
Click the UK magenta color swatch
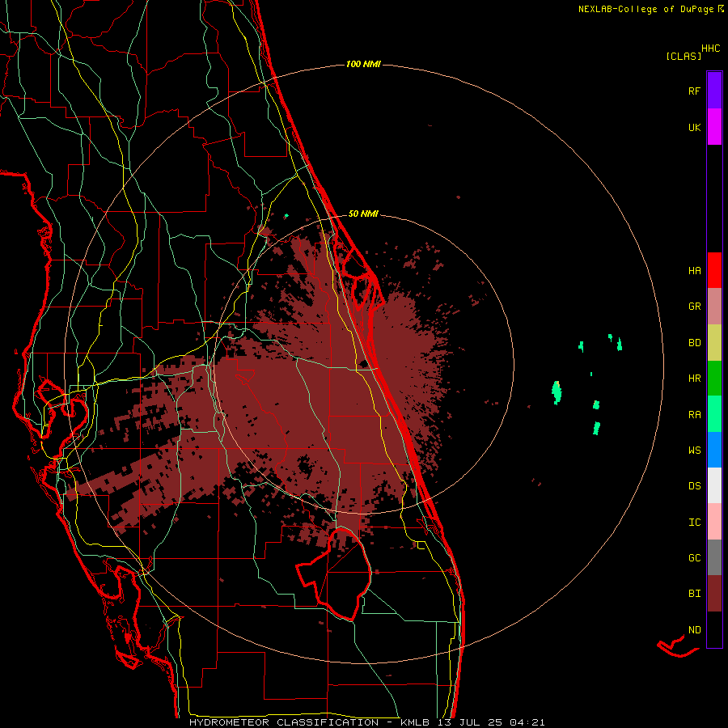tap(714, 127)
